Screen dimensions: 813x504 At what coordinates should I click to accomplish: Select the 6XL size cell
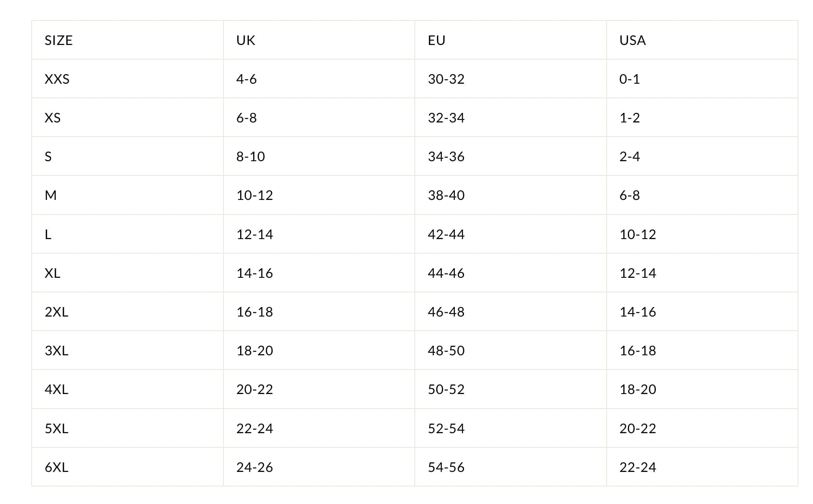tap(57, 467)
